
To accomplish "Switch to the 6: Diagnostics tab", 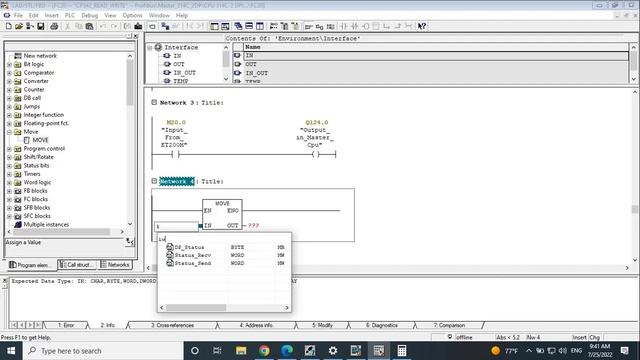I will [382, 325].
